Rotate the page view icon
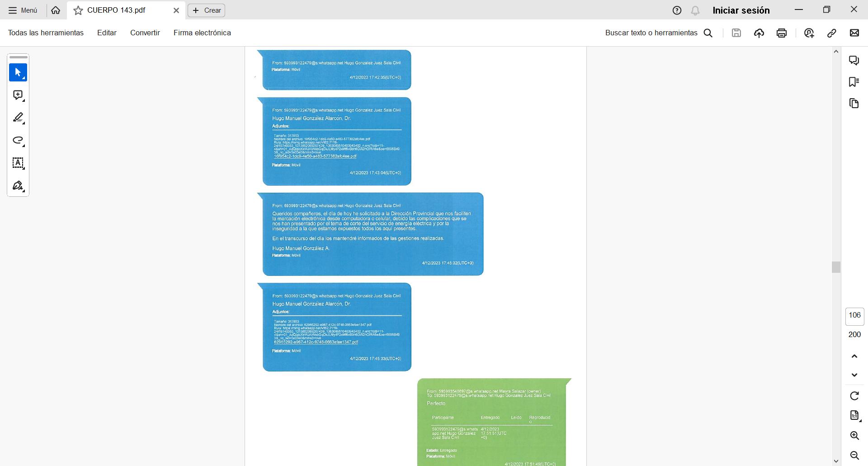Image resolution: width=868 pixels, height=466 pixels. click(854, 396)
